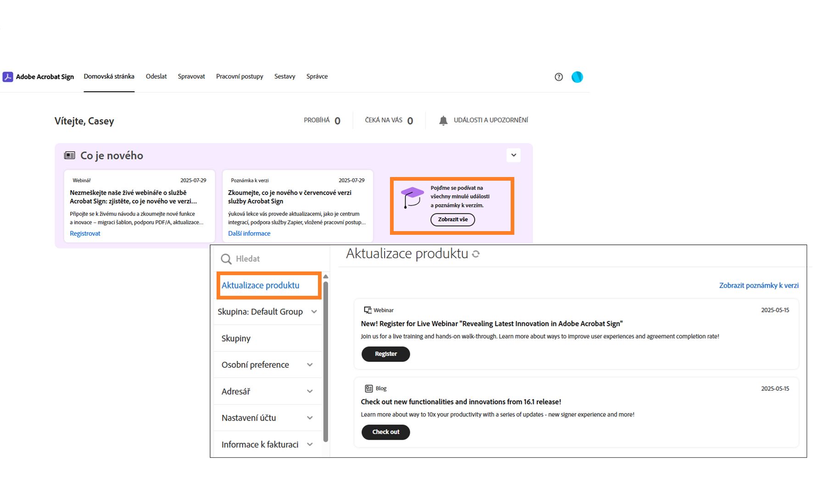The image size is (813, 504).
Task: Click the Webinar card icon
Action: point(368,310)
